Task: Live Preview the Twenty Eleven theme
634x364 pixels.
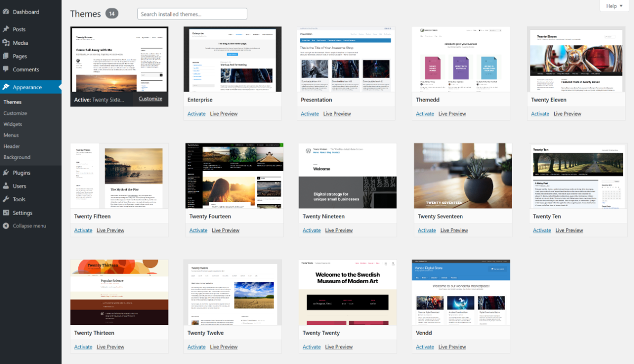Action: tap(567, 114)
